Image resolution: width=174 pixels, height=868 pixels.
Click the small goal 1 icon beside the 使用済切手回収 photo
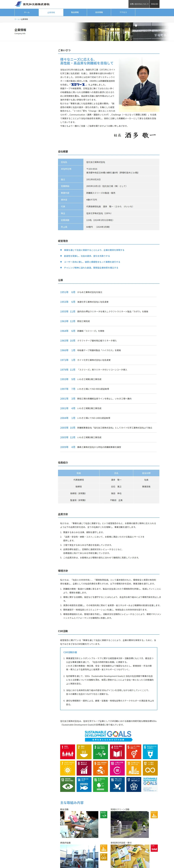point(154,848)
